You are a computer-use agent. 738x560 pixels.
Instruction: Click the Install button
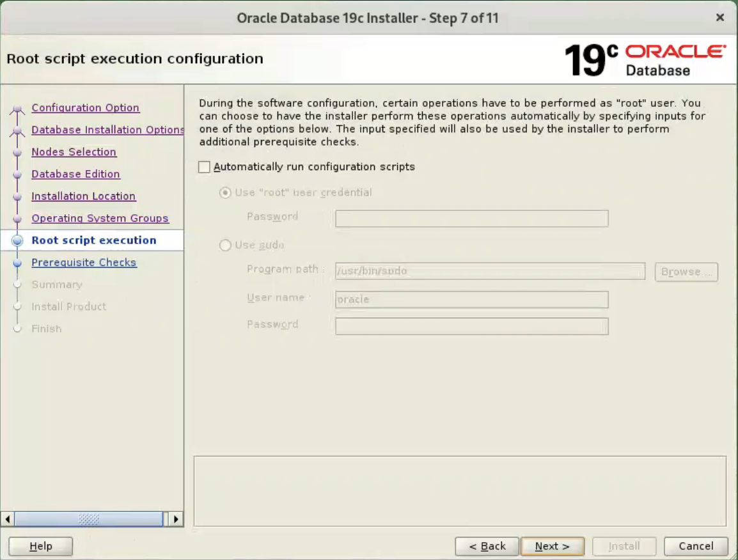[624, 547]
